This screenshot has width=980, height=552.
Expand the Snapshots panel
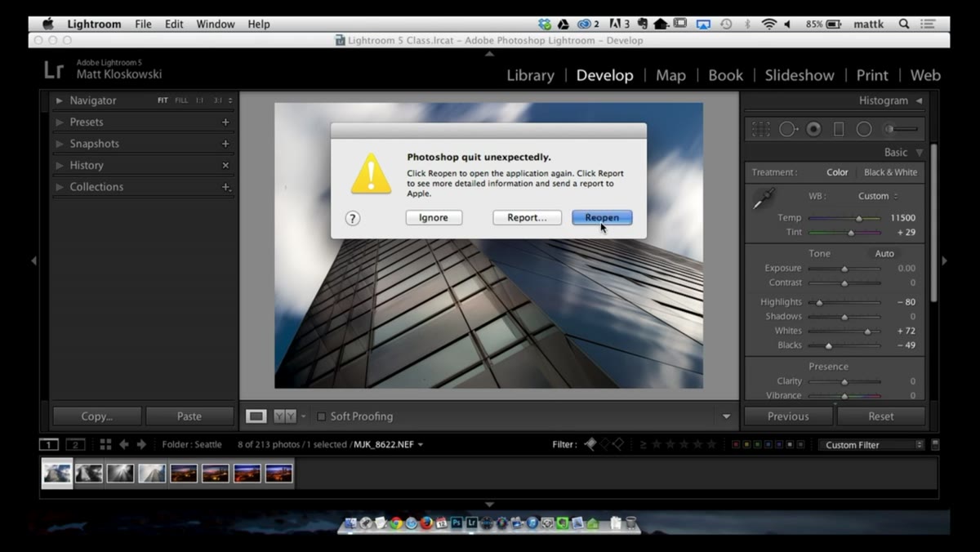click(x=60, y=144)
